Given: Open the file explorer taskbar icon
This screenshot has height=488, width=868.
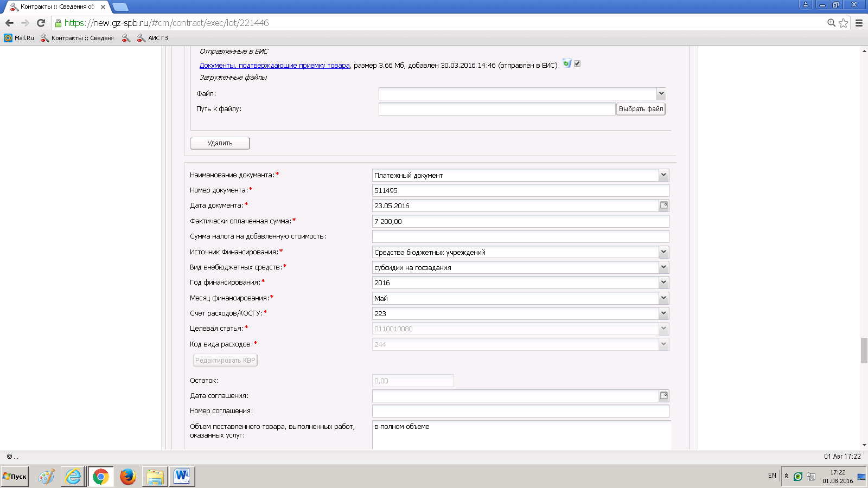Looking at the screenshot, I should tap(155, 477).
